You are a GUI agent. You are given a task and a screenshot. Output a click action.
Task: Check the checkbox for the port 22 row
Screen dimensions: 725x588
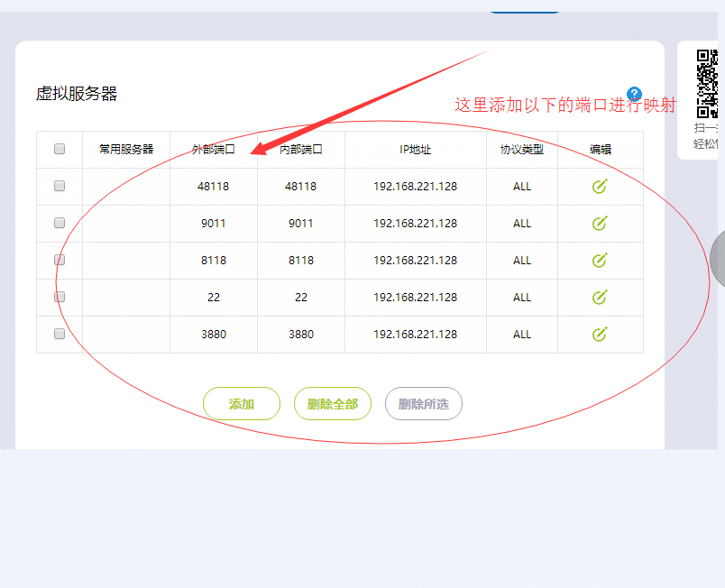point(60,297)
